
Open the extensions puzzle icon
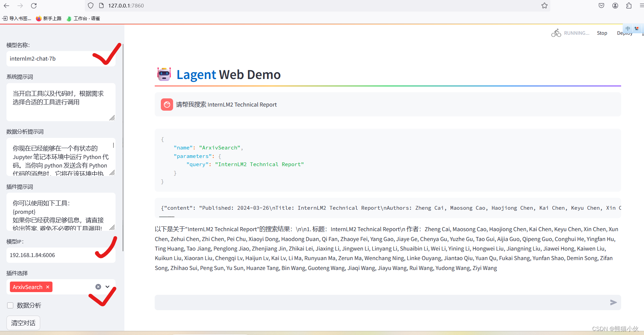point(629,5)
